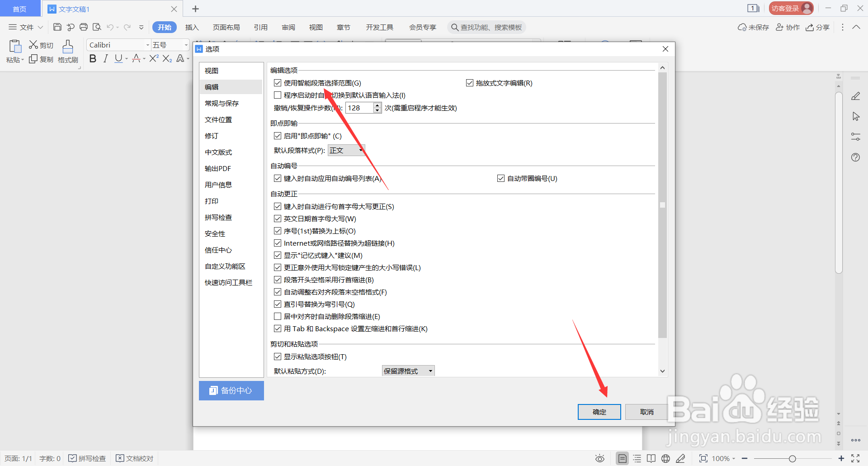Switch to the 插入 ribbon tab
This screenshot has height=466, width=868.
(x=192, y=27)
